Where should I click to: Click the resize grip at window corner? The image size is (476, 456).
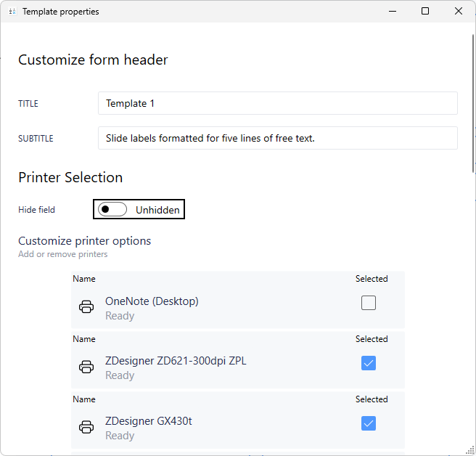pos(470,450)
